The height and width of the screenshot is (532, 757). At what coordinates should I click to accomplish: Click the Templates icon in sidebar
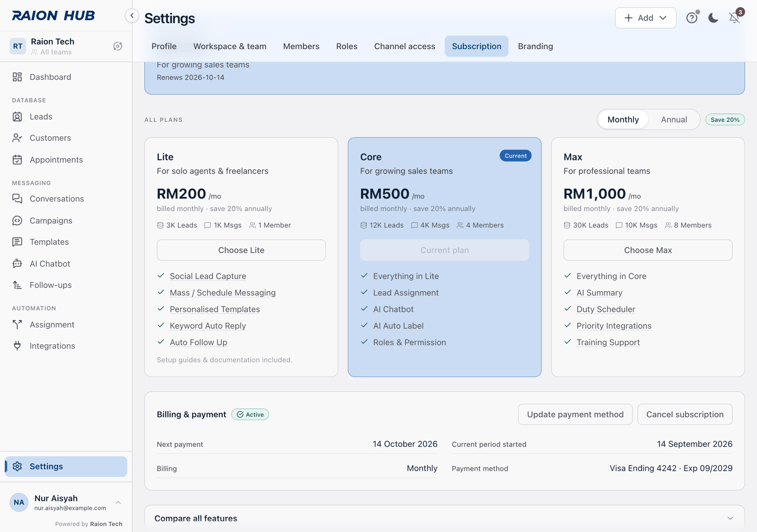(18, 242)
